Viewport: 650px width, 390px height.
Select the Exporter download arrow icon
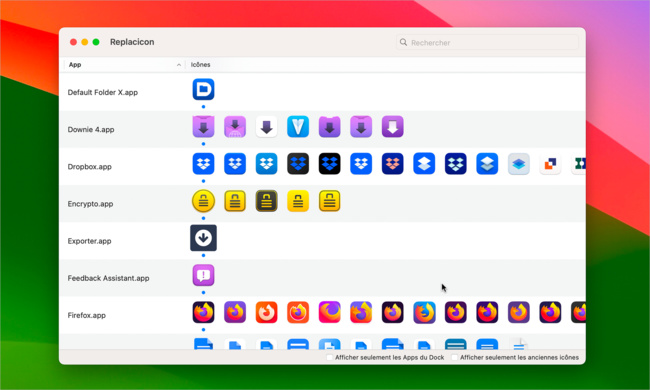coord(203,238)
